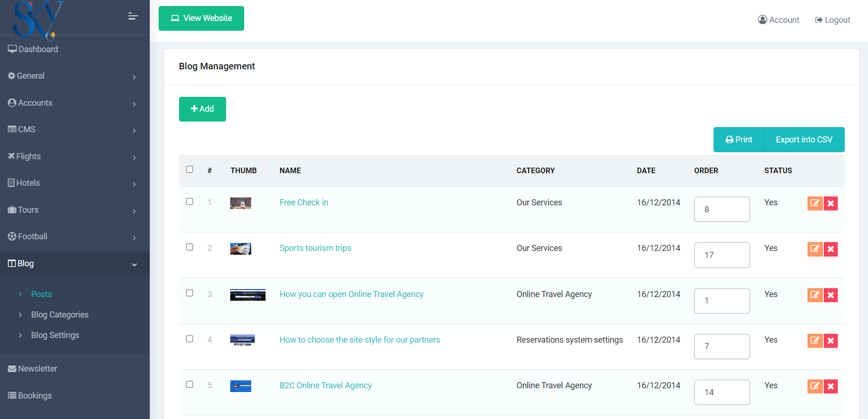Delete the How to choose site style post
The width and height of the screenshot is (868, 419).
pyautogui.click(x=830, y=341)
